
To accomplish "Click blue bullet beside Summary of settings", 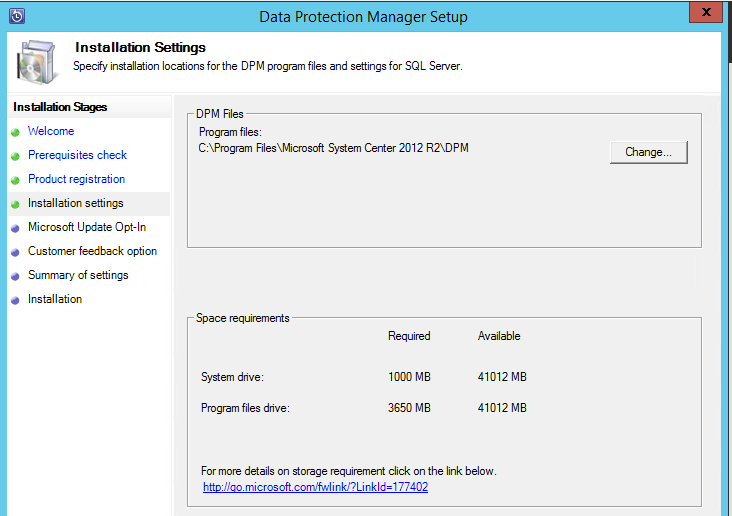I will [x=15, y=276].
